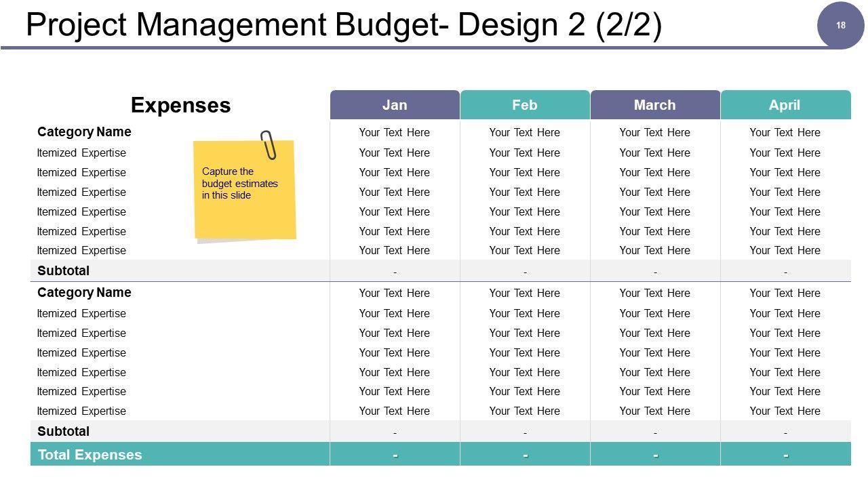Click the March column header

tap(655, 105)
